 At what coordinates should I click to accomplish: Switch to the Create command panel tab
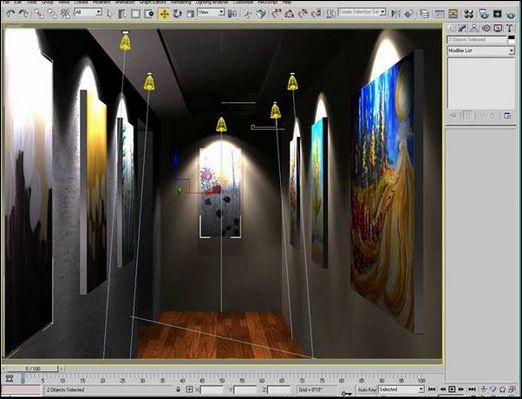[x=452, y=28]
